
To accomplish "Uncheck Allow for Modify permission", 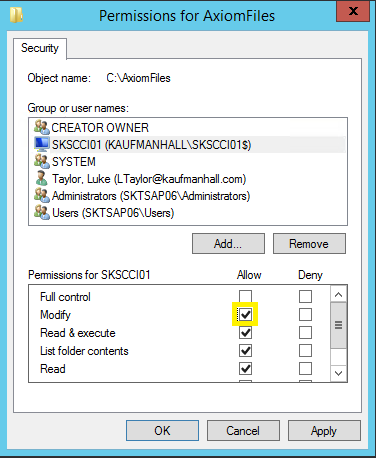I will click(x=245, y=314).
